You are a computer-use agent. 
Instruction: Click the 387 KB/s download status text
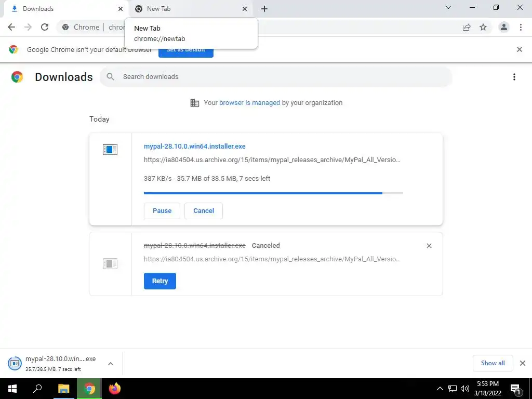click(x=207, y=179)
